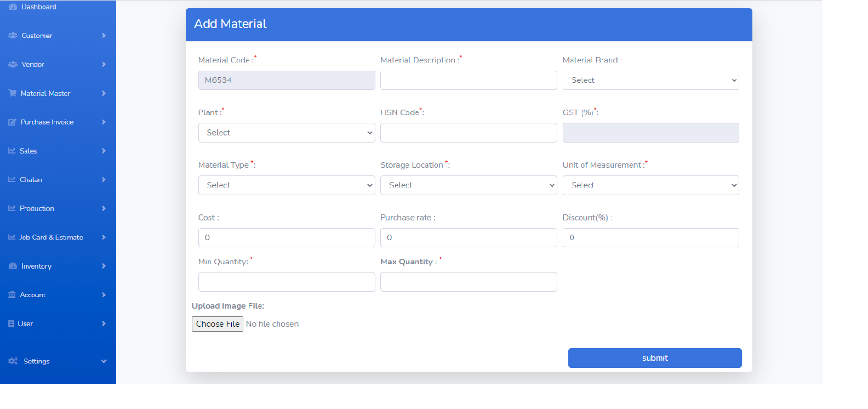Image resolution: width=868 pixels, height=409 pixels.
Task: Click the User book icon in sidebar
Action: (12, 324)
